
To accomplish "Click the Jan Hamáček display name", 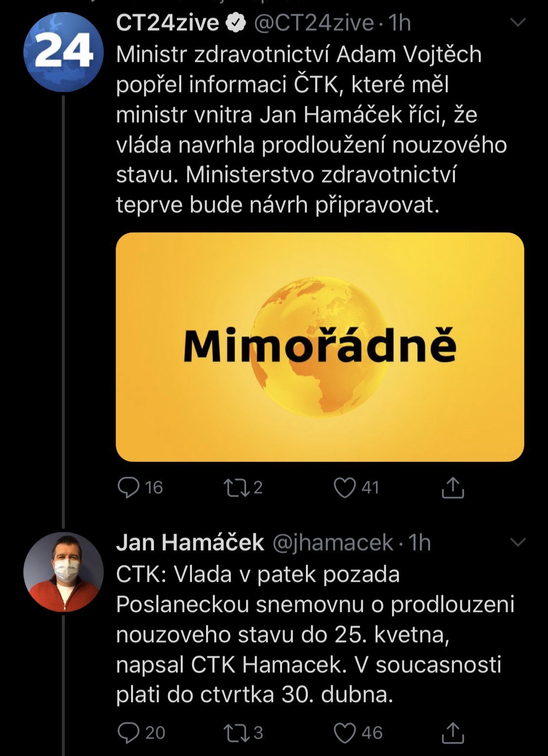I will point(190,542).
